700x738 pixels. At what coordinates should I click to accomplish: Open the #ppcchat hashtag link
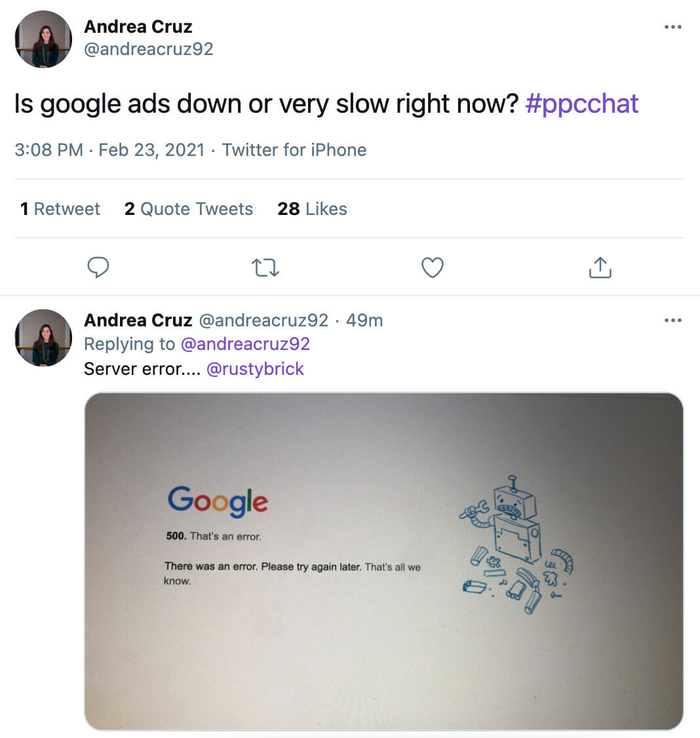(582, 104)
